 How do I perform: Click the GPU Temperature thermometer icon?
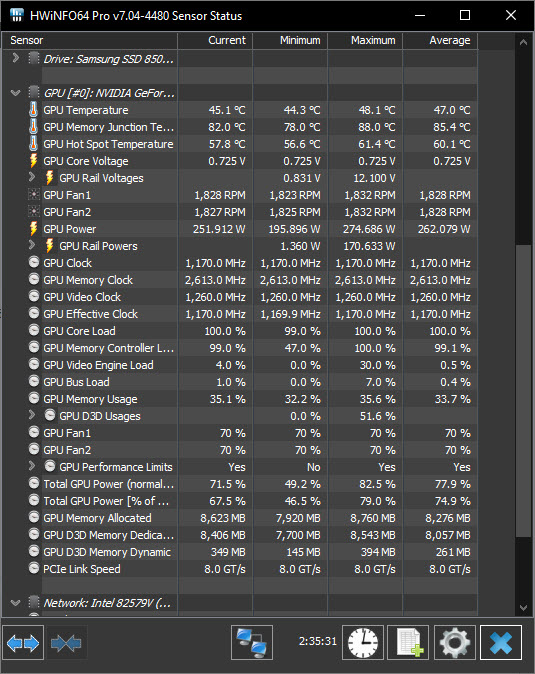click(33, 110)
